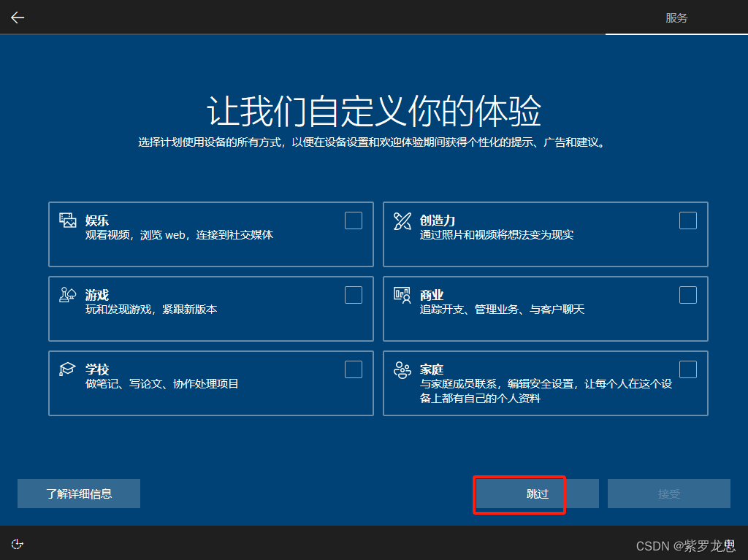Select the 商业 card title
The image size is (748, 560).
click(x=431, y=295)
